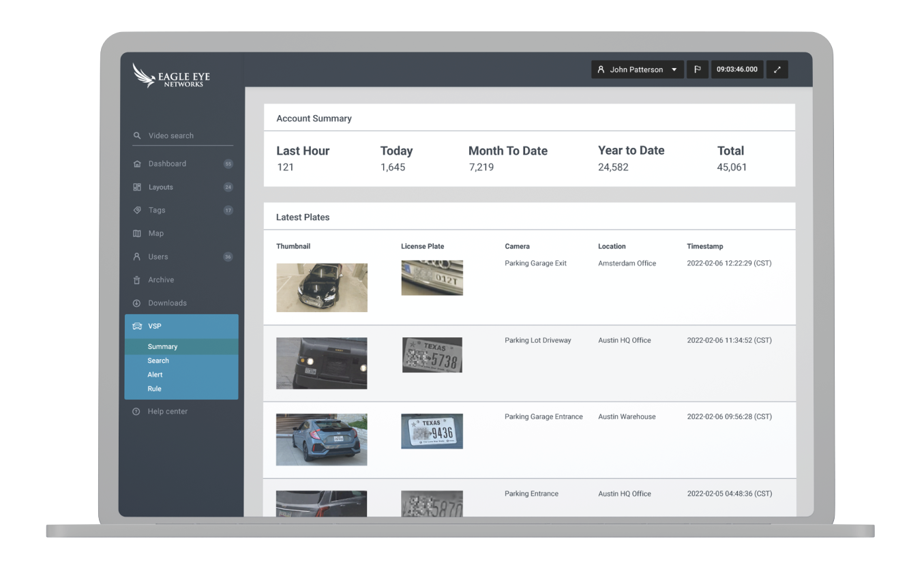Expand the VSP section in the sidebar
924x569 pixels.
(x=154, y=326)
